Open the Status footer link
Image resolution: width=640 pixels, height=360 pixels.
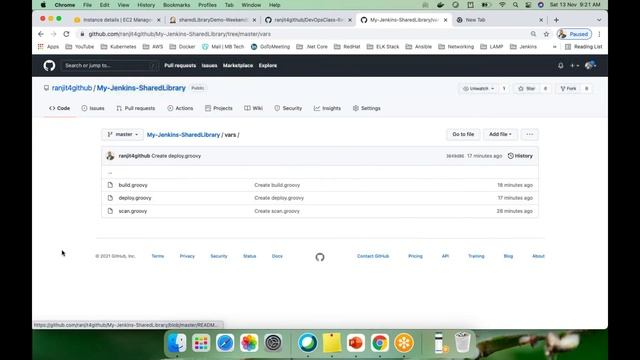[249, 256]
